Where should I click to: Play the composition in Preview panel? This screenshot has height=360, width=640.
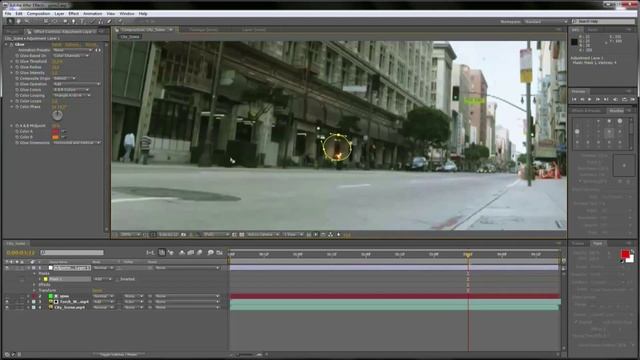pos(590,99)
